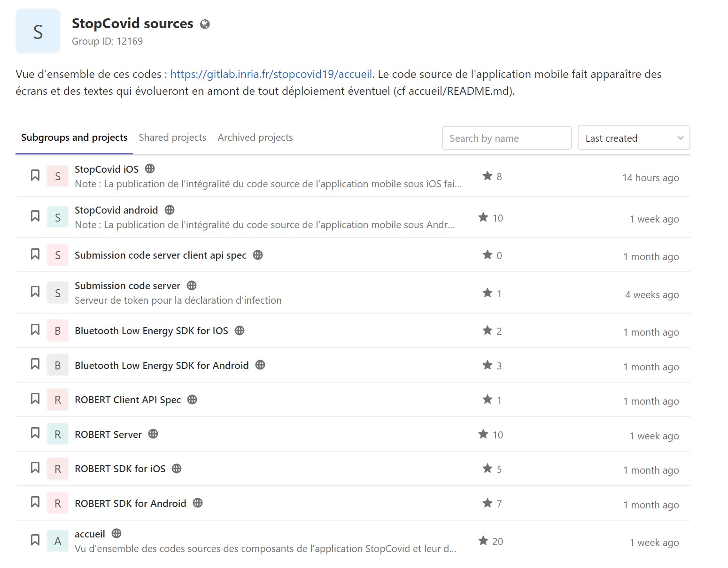Image resolution: width=728 pixels, height=568 pixels.
Task: Click the B avatar for Bluetooth SDK for IOS
Action: 58,331
